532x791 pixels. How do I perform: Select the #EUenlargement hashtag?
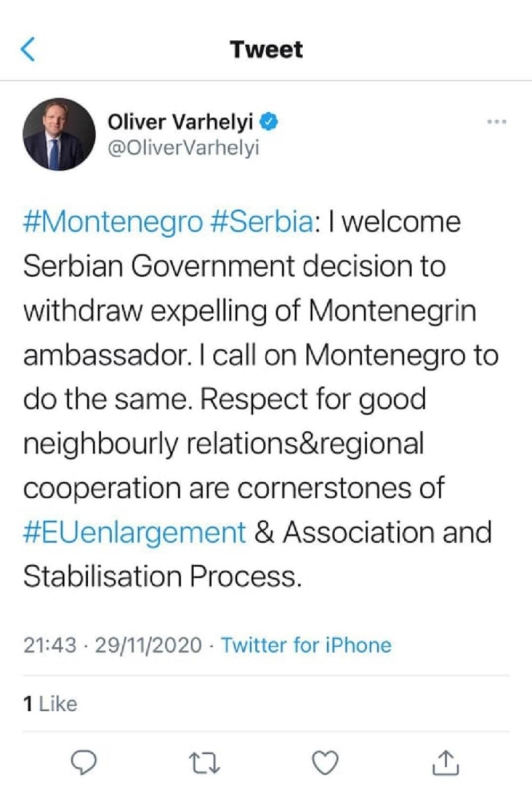pos(135,532)
